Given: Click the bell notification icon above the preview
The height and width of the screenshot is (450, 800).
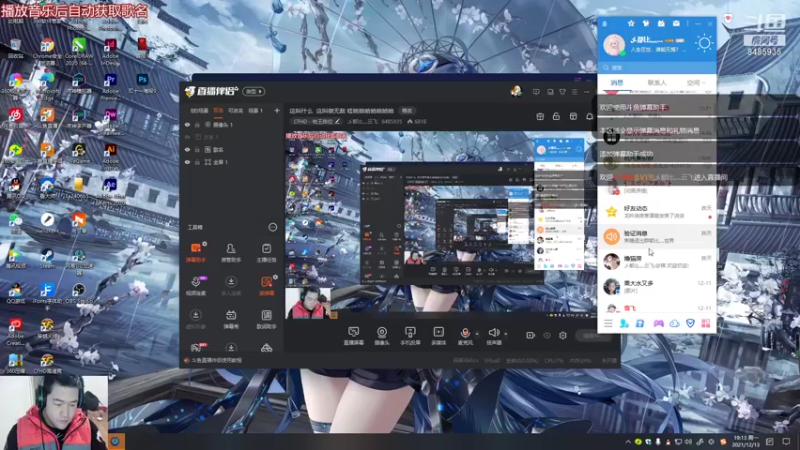Looking at the screenshot, I should (589, 116).
